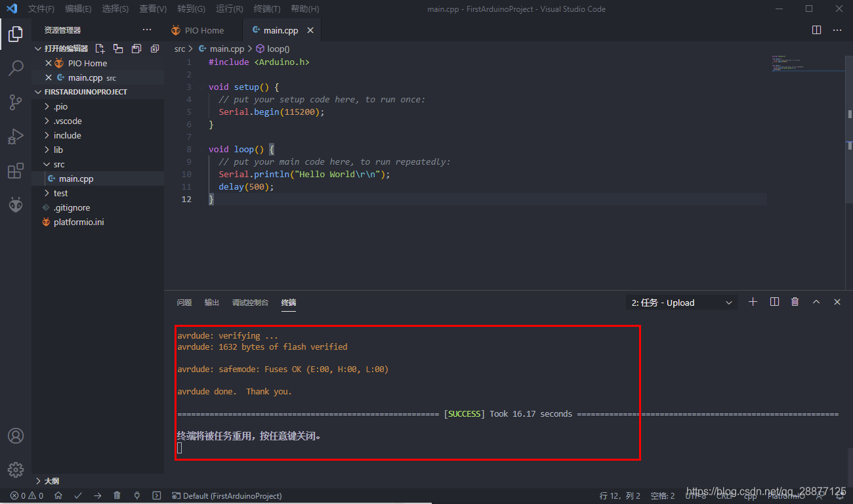The height and width of the screenshot is (504, 853).
Task: Open the Manage gear icon
Action: pos(16,470)
